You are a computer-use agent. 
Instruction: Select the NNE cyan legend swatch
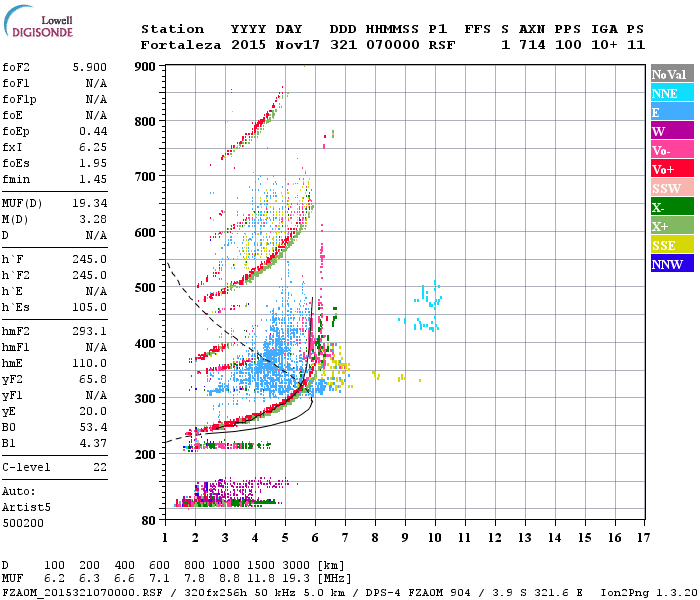point(672,93)
